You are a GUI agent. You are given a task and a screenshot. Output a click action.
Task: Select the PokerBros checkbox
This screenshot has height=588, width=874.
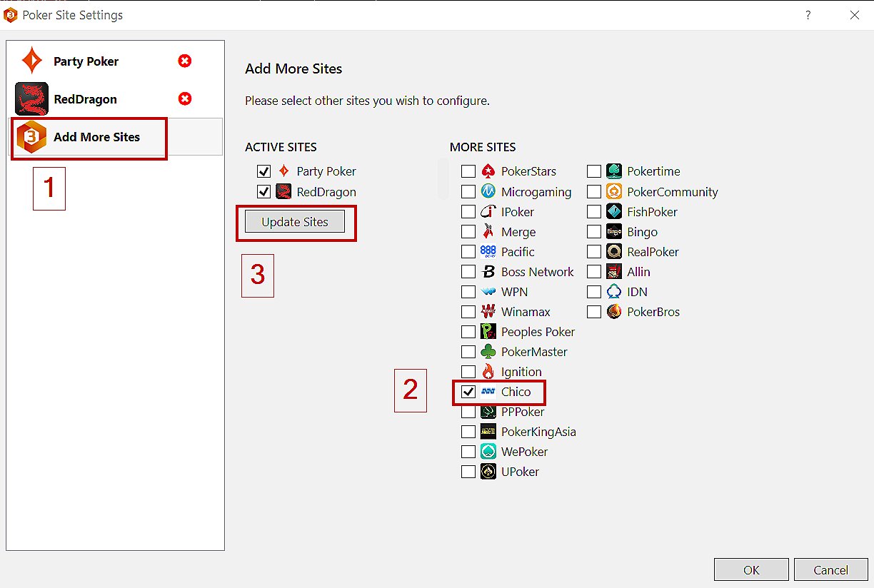pos(594,311)
